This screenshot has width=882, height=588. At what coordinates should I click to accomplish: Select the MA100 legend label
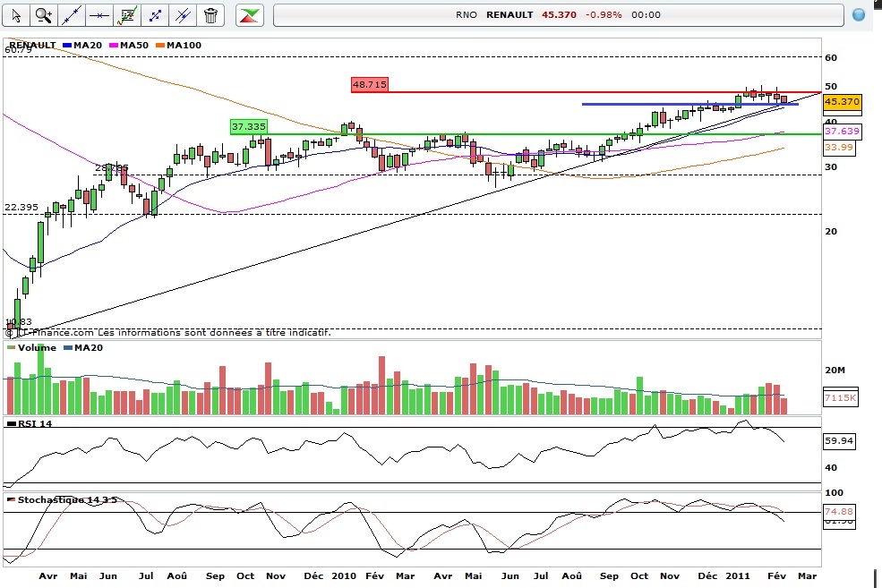(x=184, y=45)
